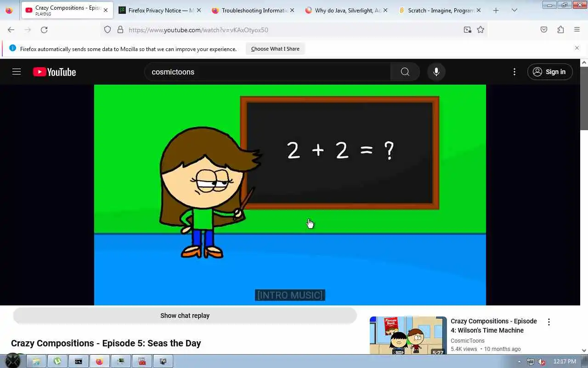This screenshot has width=588, height=368.
Task: Show hidden system tray icons
Action: pyautogui.click(x=519, y=362)
